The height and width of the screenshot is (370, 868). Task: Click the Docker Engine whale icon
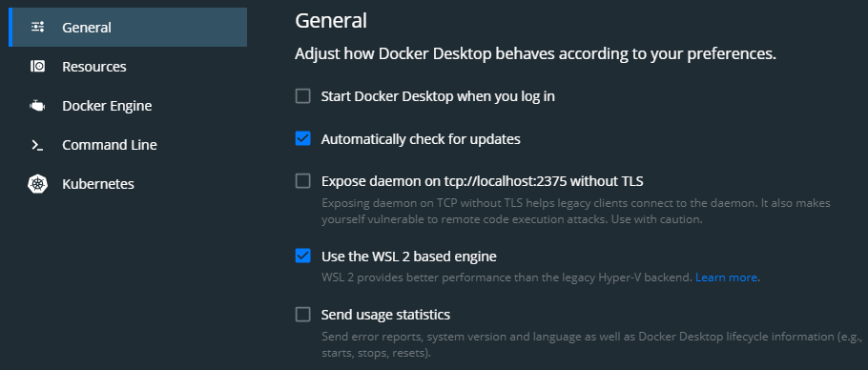[37, 106]
